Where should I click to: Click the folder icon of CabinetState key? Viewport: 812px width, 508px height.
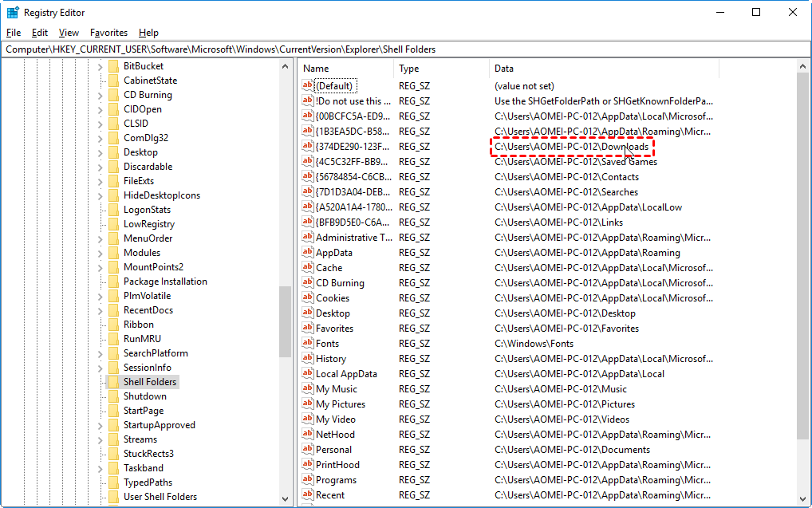click(113, 81)
